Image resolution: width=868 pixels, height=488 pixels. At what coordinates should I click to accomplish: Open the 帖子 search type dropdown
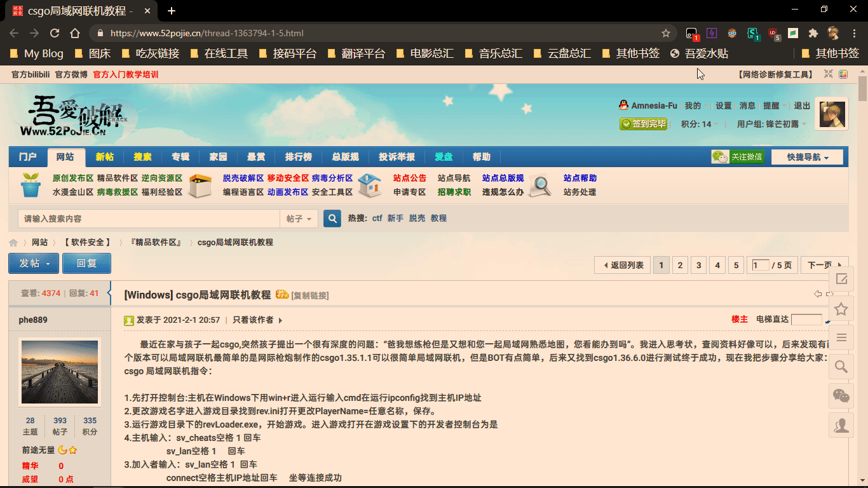click(299, 218)
